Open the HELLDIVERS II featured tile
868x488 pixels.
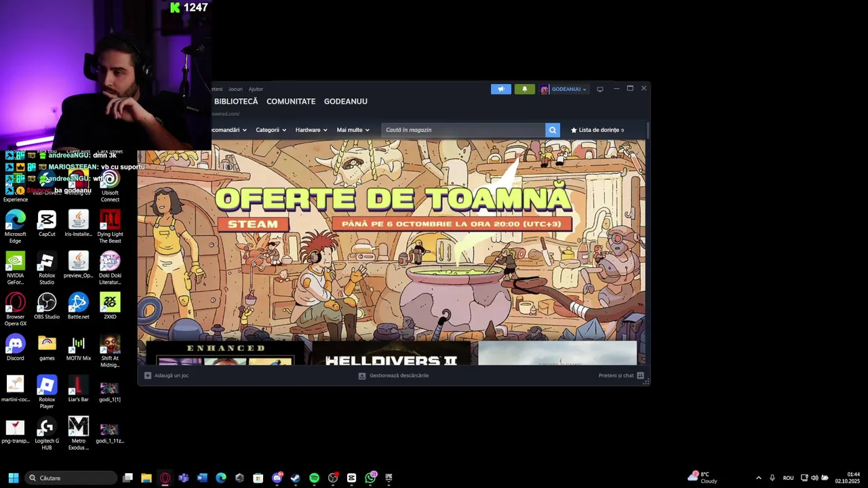[x=391, y=354]
